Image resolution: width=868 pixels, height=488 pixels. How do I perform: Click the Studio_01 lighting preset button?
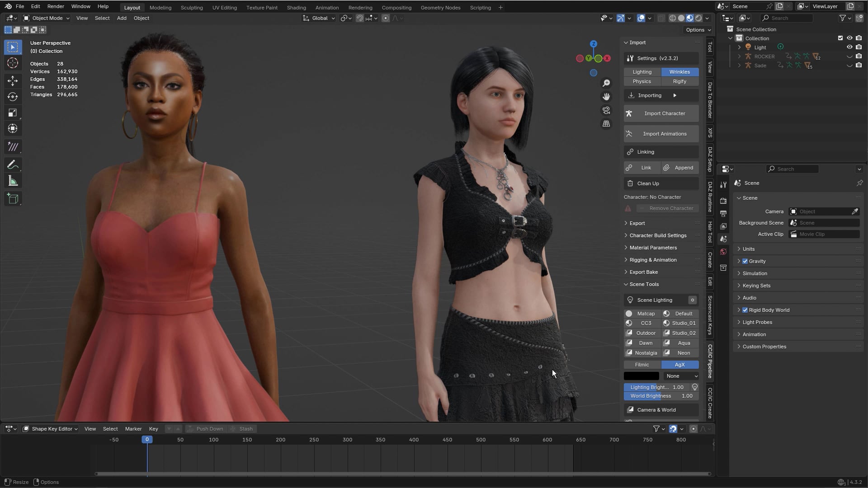click(680, 323)
